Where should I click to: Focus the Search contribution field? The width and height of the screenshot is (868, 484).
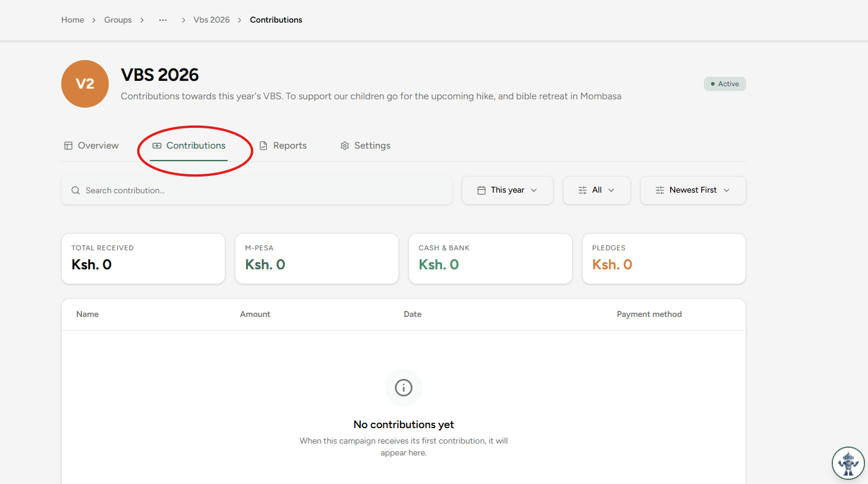tap(257, 190)
